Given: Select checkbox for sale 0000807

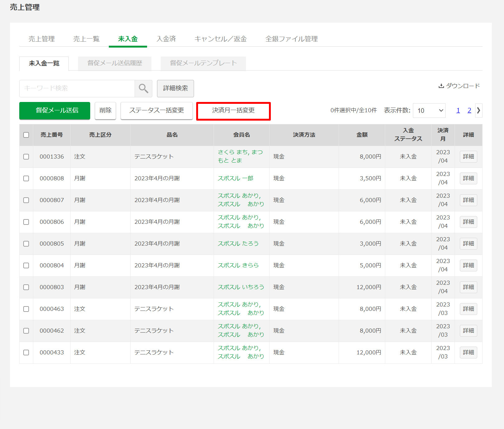Looking at the screenshot, I should pyautogui.click(x=26, y=200).
